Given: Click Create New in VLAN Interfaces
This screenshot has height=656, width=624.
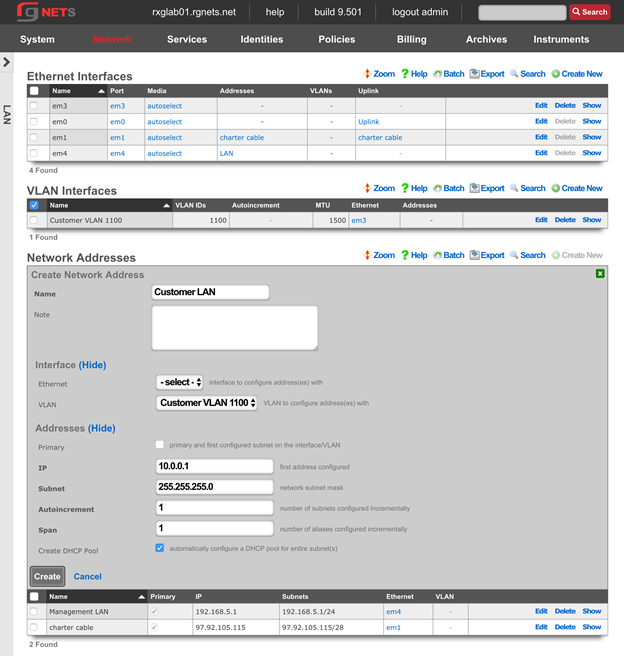Looking at the screenshot, I should (576, 188).
